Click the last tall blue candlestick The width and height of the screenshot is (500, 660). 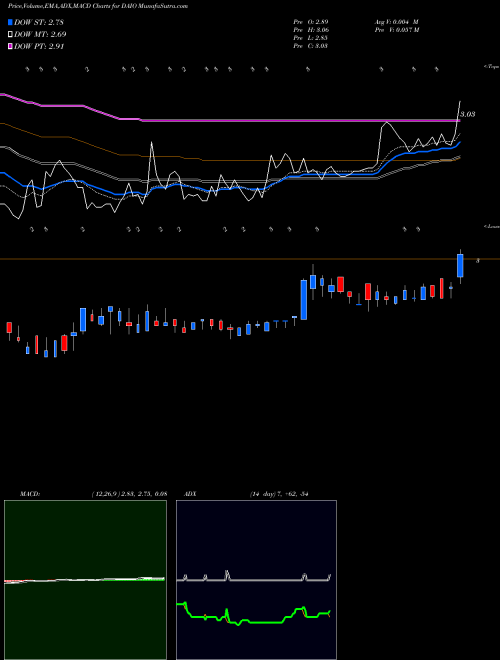point(460,266)
